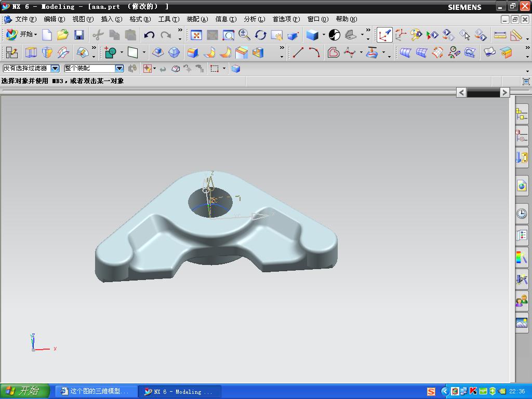Screen dimensions: 532x399
Task: Toggle the WCS display icon
Action: point(384,35)
